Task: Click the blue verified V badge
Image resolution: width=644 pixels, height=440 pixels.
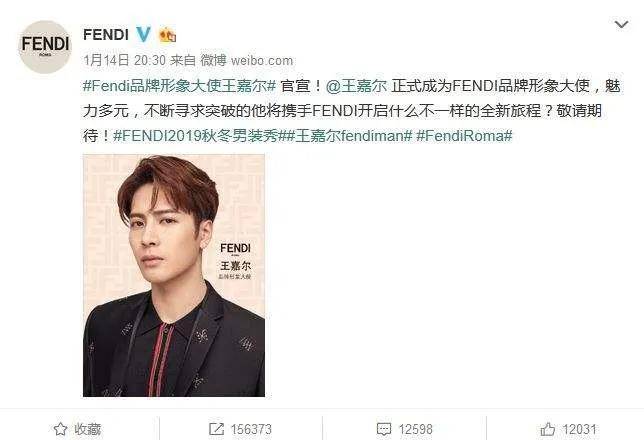Action: point(143,34)
